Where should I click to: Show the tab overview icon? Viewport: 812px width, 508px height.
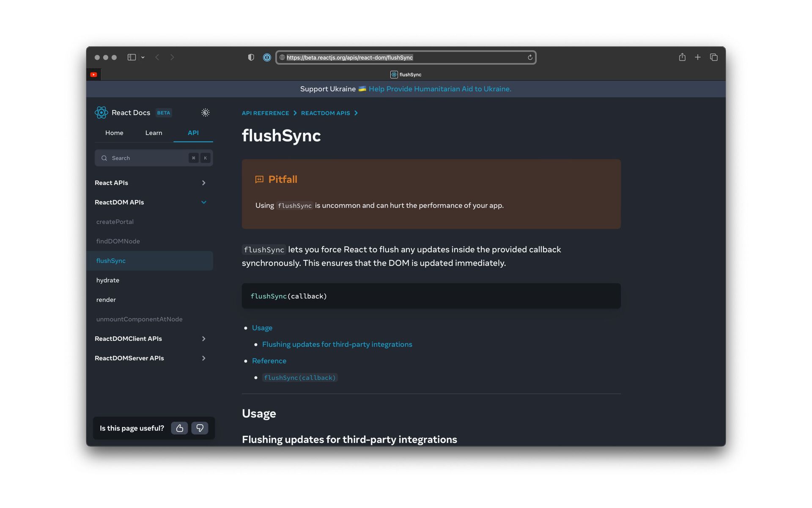click(x=714, y=57)
